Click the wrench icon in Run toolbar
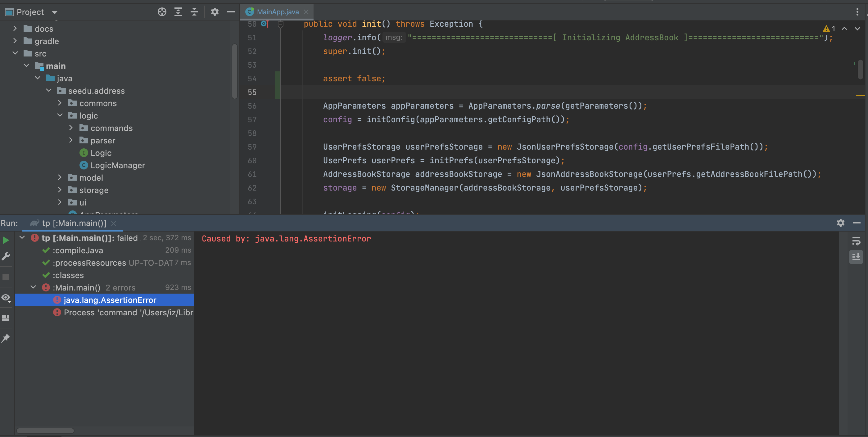The image size is (868, 437). point(6,257)
